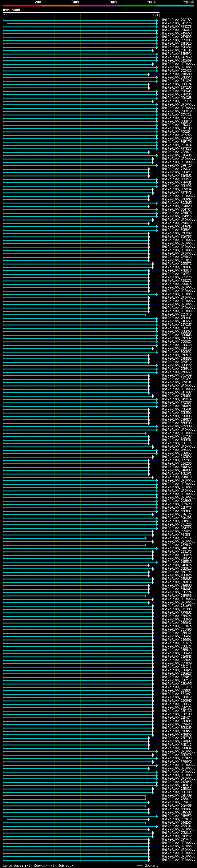Select hit UniRef100_Q9Y040
The height and width of the screenshot is (868, 197).
(177, 839)
